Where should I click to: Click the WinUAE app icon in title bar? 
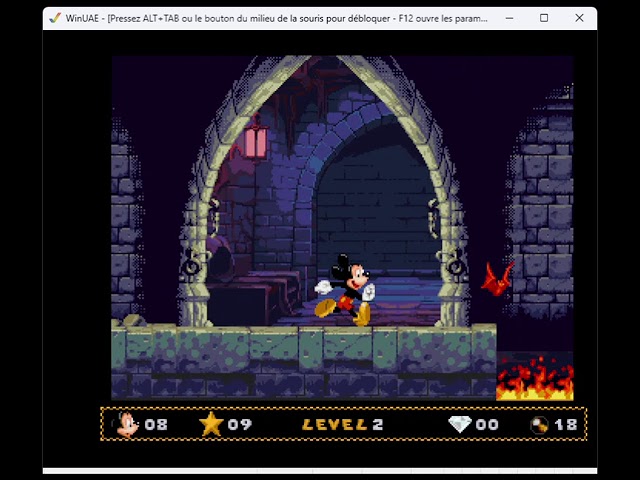click(55, 18)
